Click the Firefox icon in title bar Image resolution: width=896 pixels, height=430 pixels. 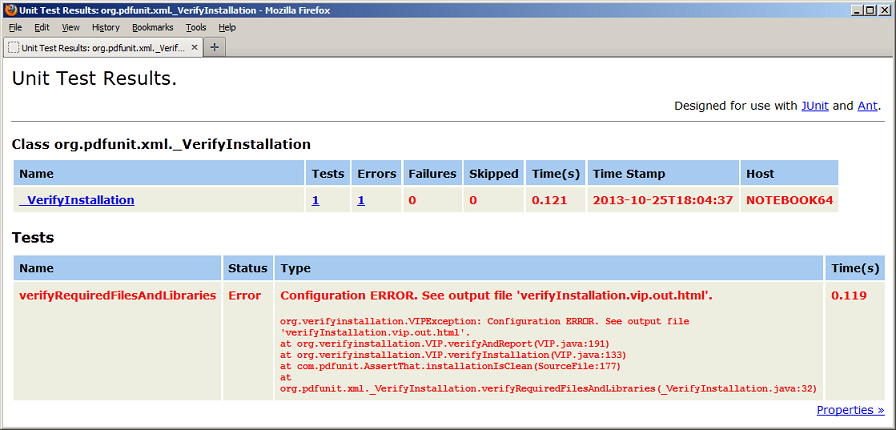tap(10, 10)
